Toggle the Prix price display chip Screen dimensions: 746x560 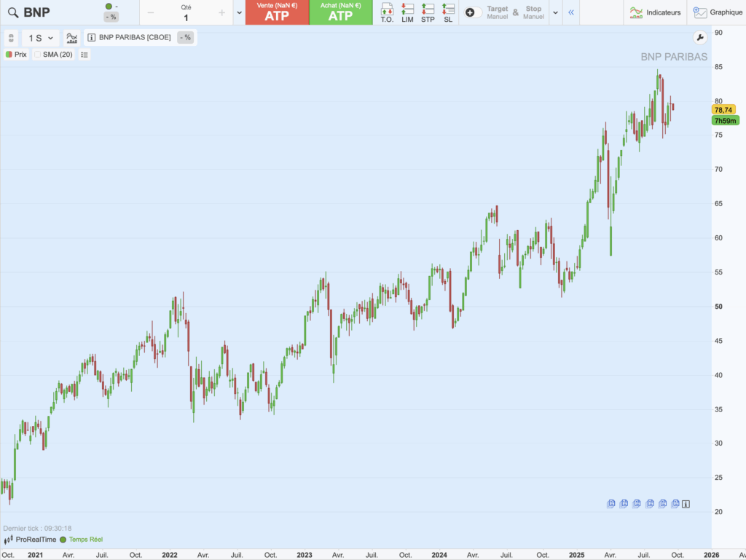pos(16,55)
